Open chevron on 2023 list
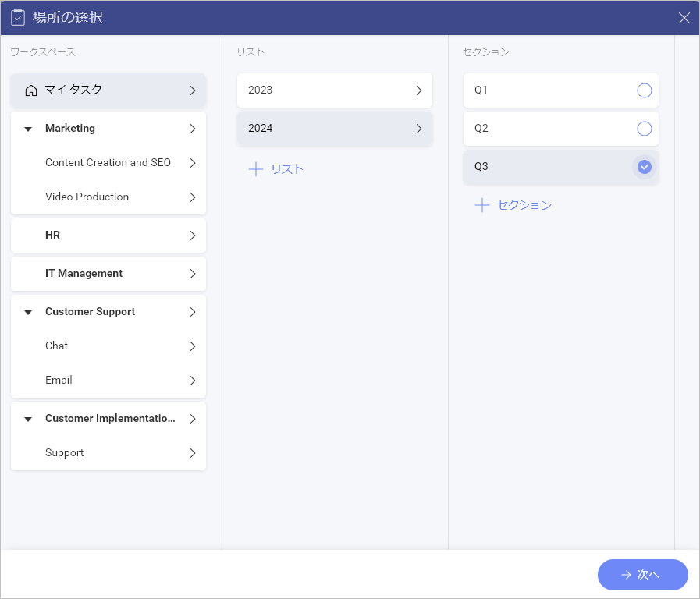Viewport: 700px width, 599px height. coord(419,90)
